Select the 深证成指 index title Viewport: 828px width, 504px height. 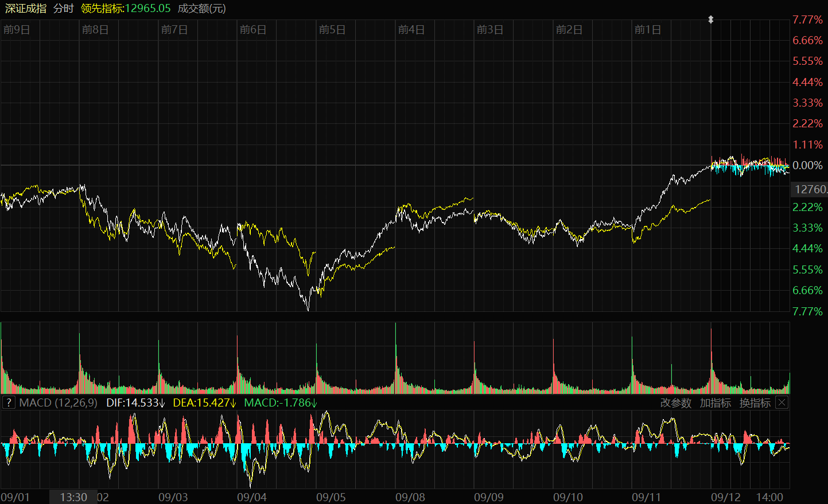click(26, 8)
